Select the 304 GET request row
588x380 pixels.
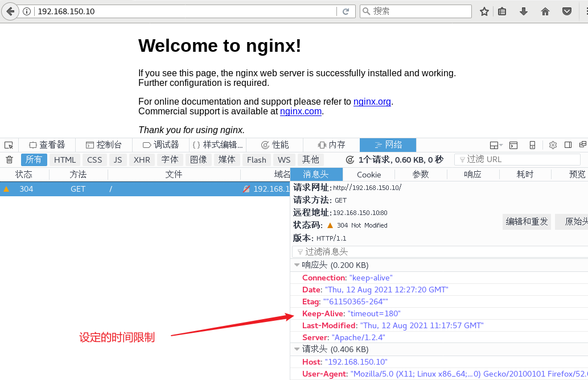(x=145, y=189)
